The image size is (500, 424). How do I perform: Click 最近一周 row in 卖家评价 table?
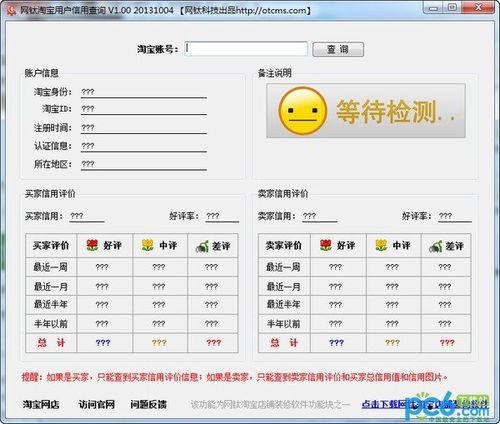[364, 267]
